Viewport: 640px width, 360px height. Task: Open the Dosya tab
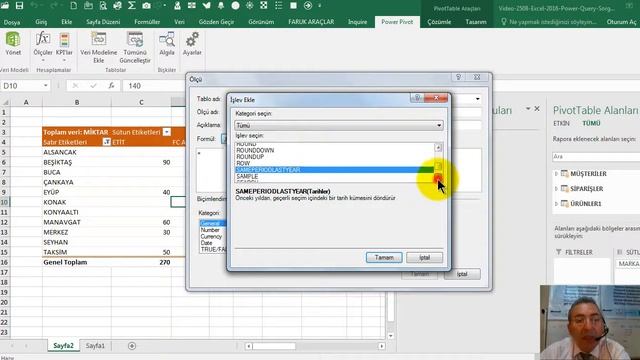12,22
